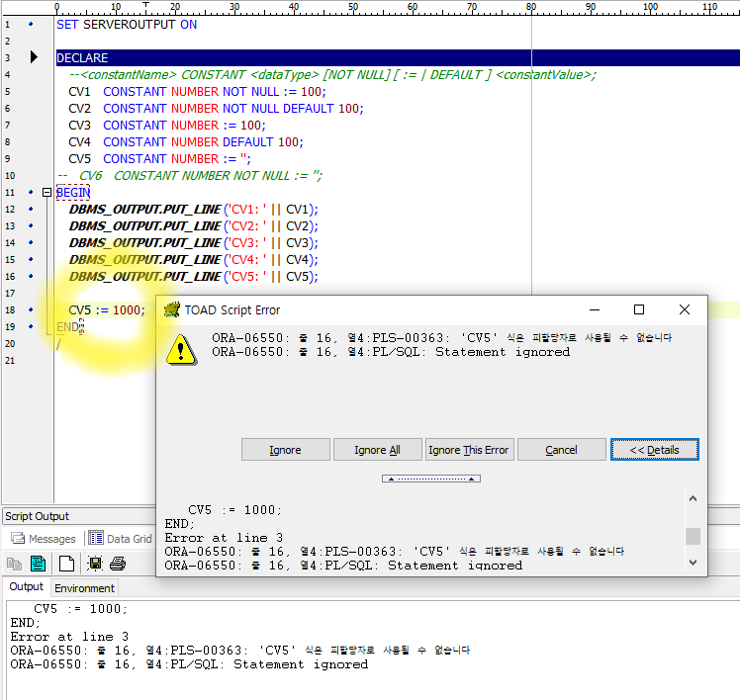Click the Script Output panel title

pos(37,516)
